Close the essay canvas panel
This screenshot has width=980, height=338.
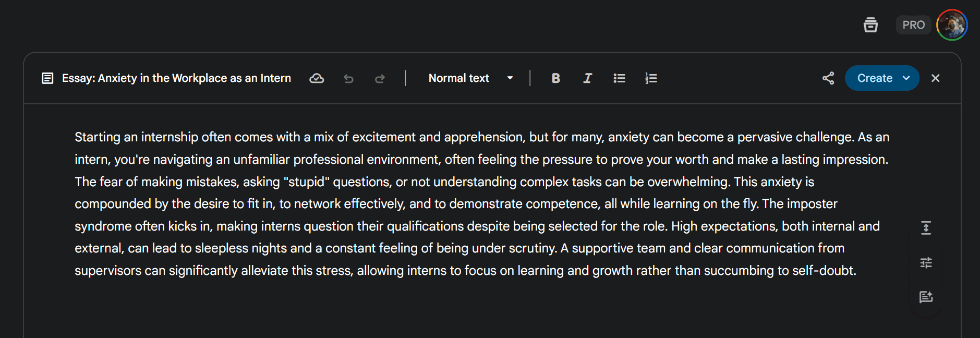point(935,78)
